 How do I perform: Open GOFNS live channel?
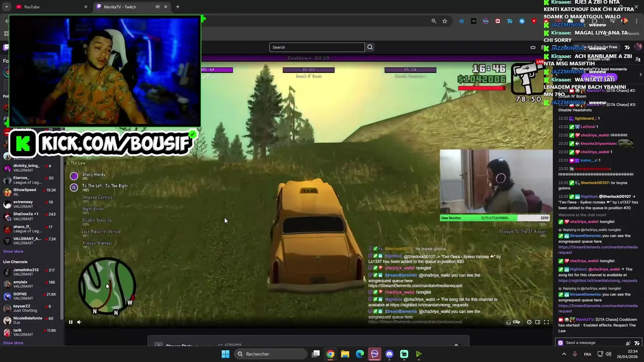coord(30,296)
